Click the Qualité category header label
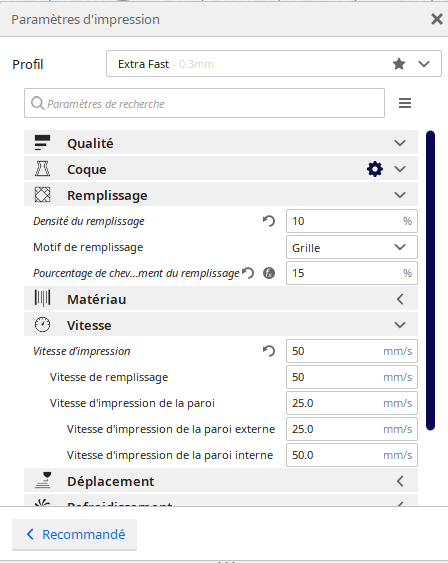448x563 pixels. click(90, 143)
